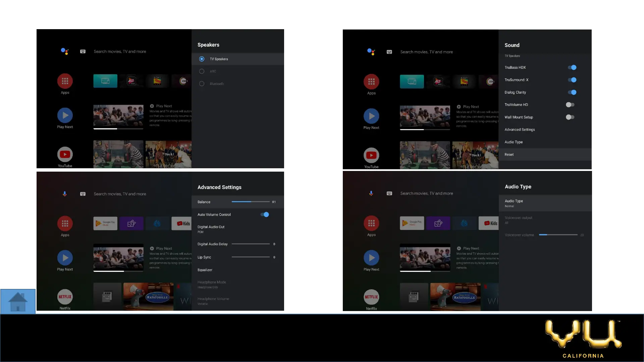Open Audio Type Normal setting
Image resolution: width=644 pixels, height=362 pixels.
click(514, 203)
